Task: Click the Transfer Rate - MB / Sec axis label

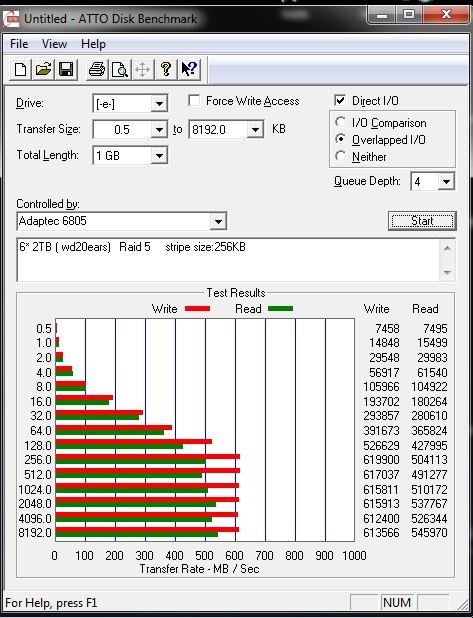Action: 199,569
